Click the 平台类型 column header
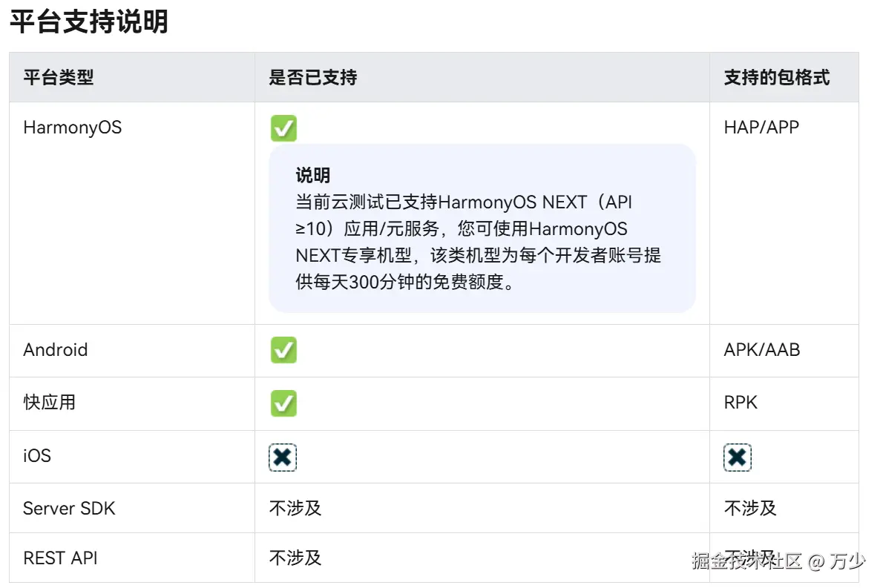Viewport: 883px width, 588px height. click(x=59, y=77)
